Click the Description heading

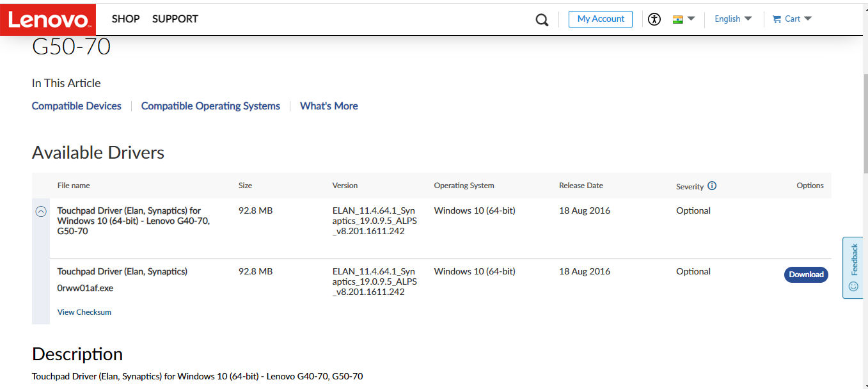[77, 354]
